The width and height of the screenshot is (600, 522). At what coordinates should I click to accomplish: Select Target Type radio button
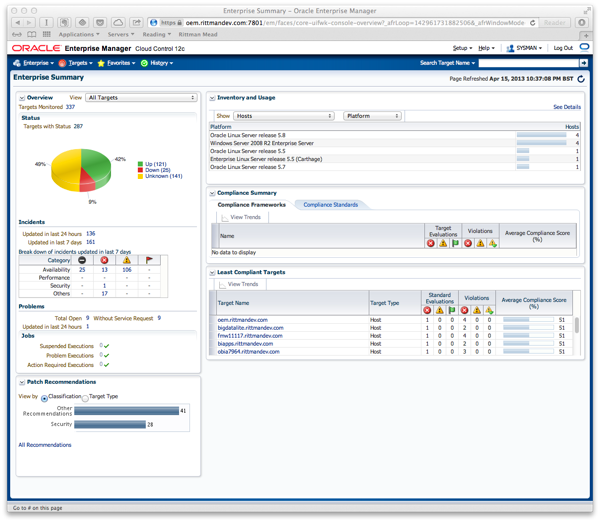[x=85, y=398]
